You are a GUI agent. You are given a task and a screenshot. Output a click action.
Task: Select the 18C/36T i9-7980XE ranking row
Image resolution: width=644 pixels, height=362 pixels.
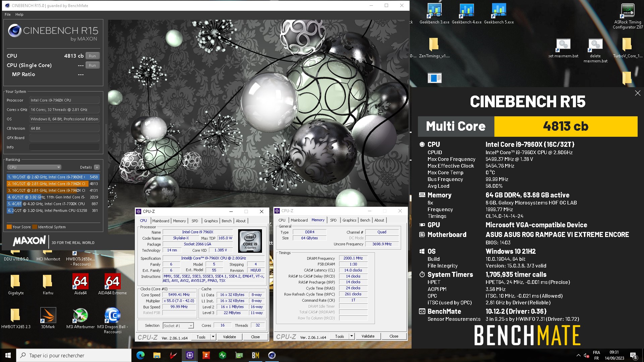coord(53,177)
